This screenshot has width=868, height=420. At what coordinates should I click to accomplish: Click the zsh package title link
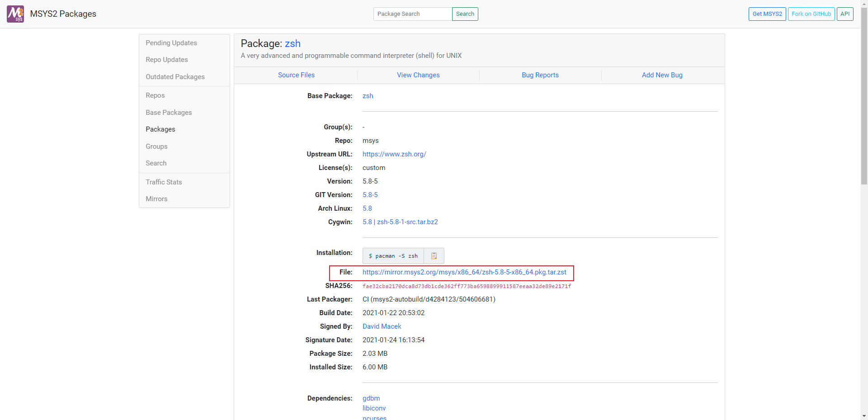click(292, 43)
